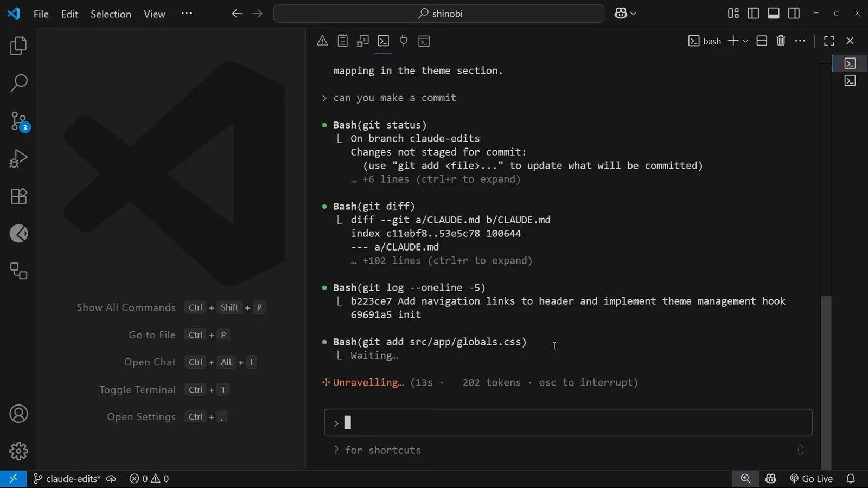Show the Problems panel tab (warning triangle)
The width and height of the screenshot is (868, 488).
(x=322, y=41)
